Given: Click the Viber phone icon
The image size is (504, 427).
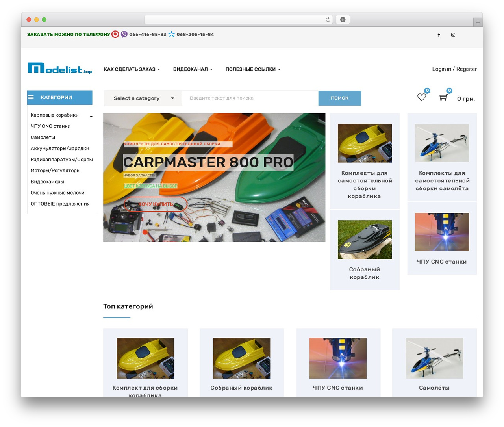Looking at the screenshot, I should click(x=124, y=34).
